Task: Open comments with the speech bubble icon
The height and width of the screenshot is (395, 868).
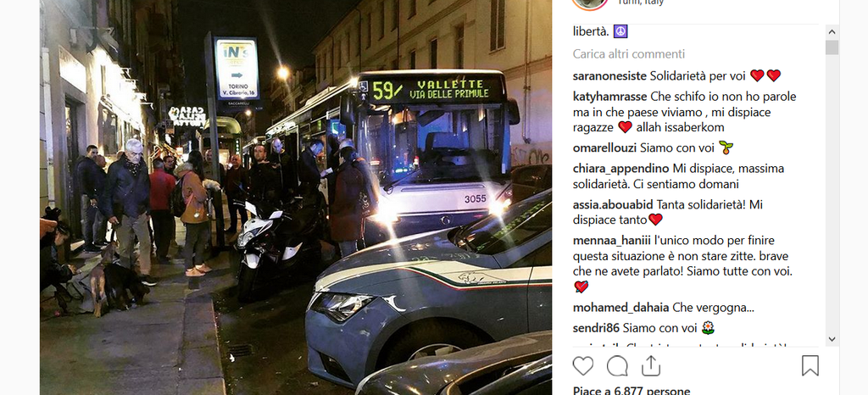Action: pos(617,365)
